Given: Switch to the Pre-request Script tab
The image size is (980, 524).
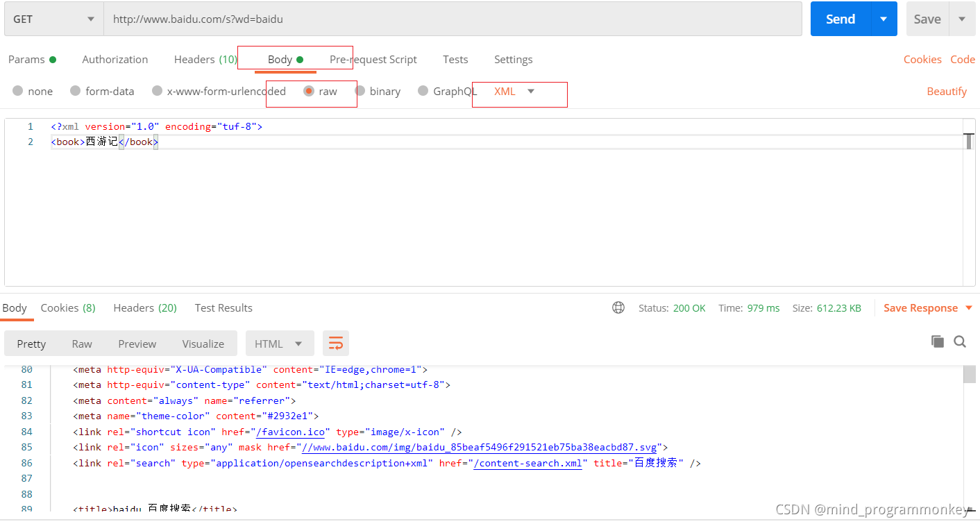Looking at the screenshot, I should 373,59.
